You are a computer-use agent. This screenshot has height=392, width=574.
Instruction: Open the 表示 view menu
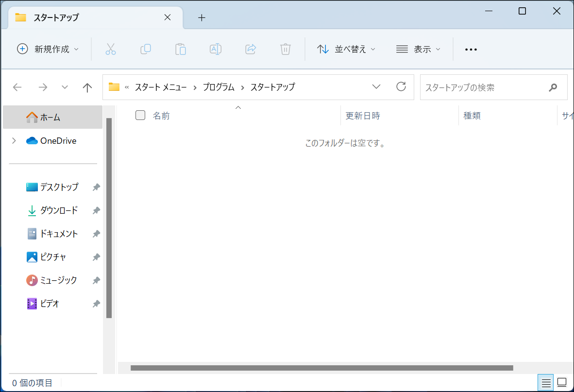click(418, 49)
